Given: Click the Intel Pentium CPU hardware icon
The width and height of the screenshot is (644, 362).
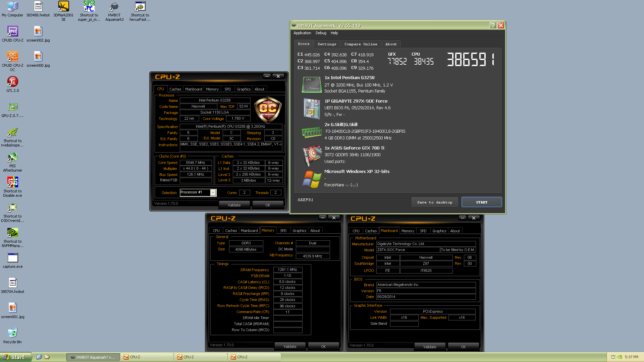Looking at the screenshot, I should [312, 85].
